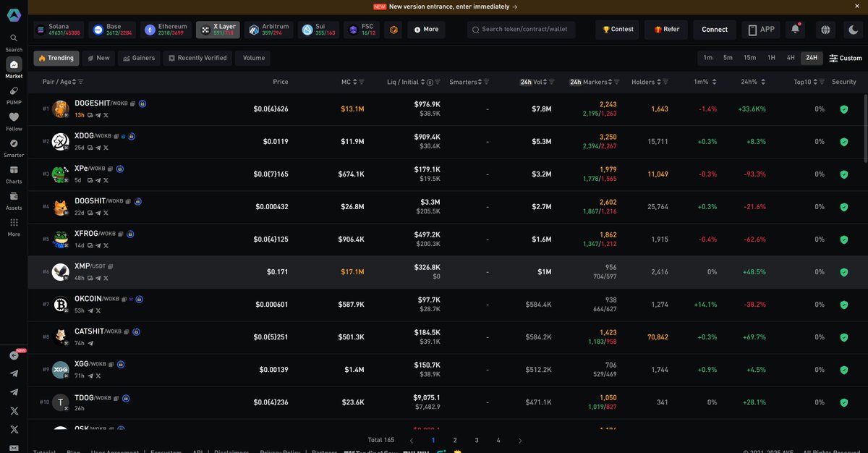Image resolution: width=868 pixels, height=453 pixels.
Task: Open the Follow section in sidebar
Action: (x=14, y=121)
